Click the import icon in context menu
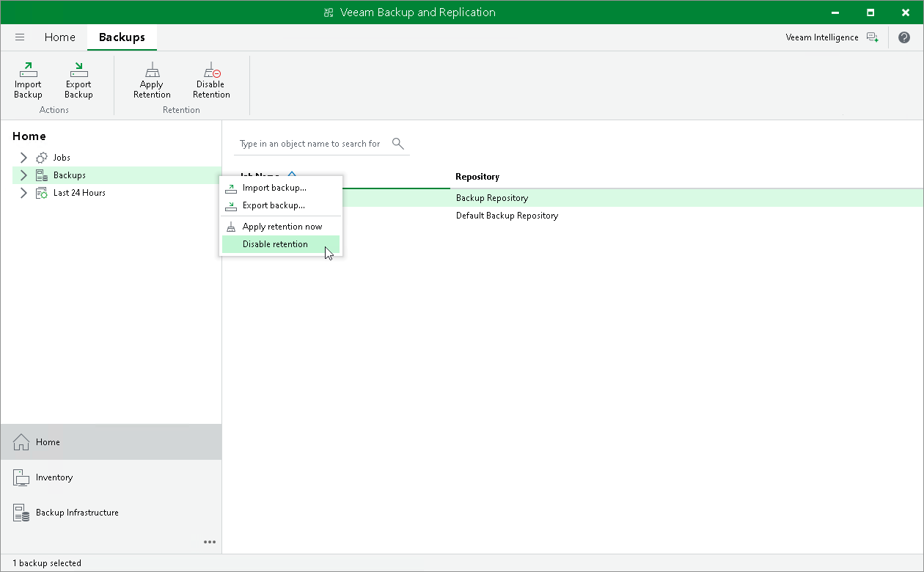Viewport: 924px width, 572px height. click(231, 188)
